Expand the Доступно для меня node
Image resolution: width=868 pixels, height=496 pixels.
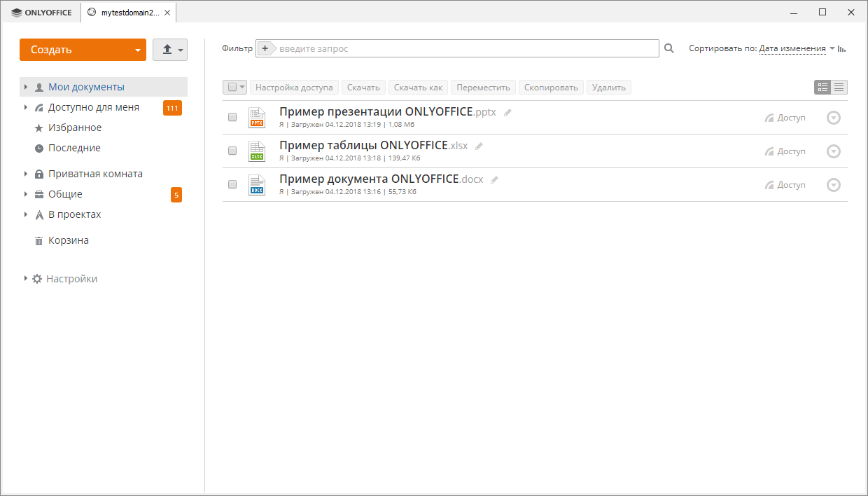pos(26,107)
